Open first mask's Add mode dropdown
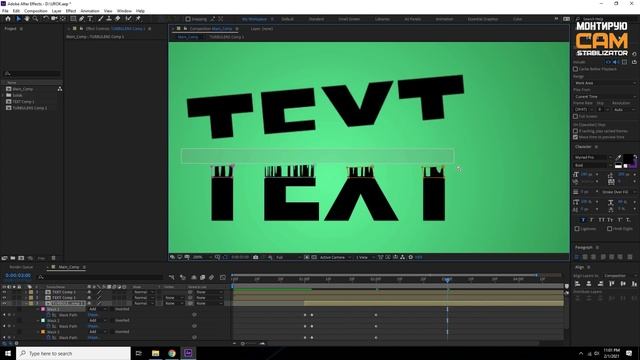Viewport: 640px width, 360px height. [97, 309]
